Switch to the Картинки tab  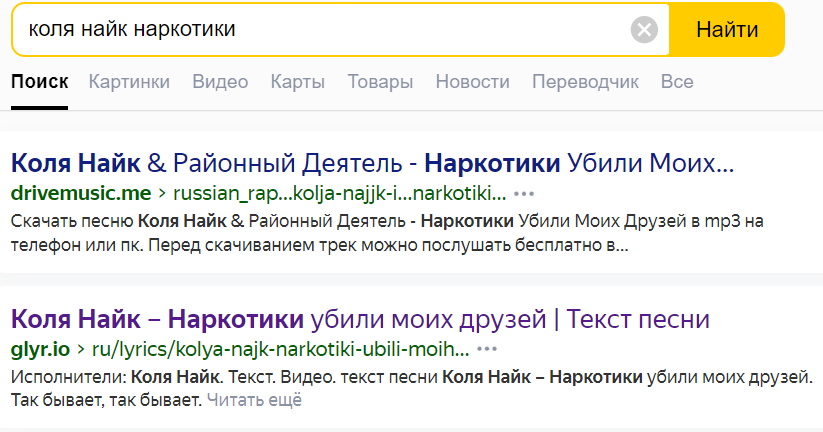tap(129, 82)
